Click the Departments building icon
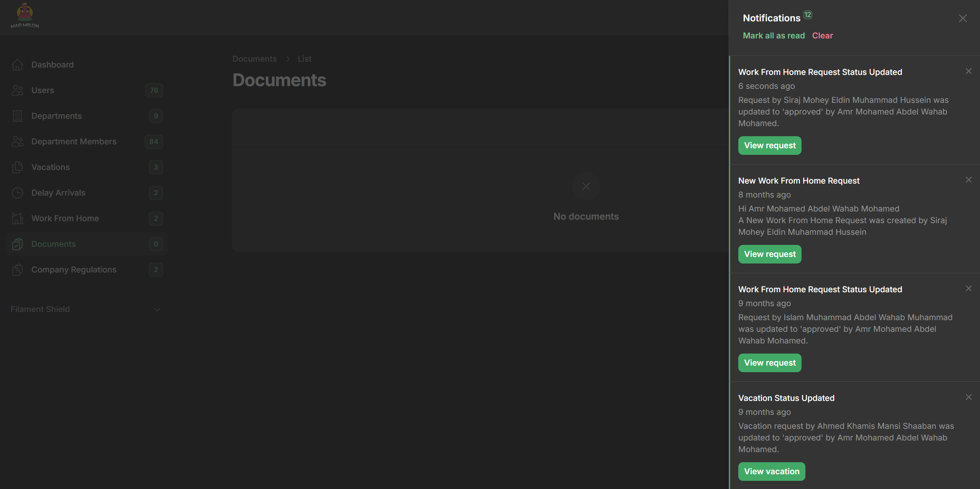Viewport: 980px width, 489px height. point(17,116)
